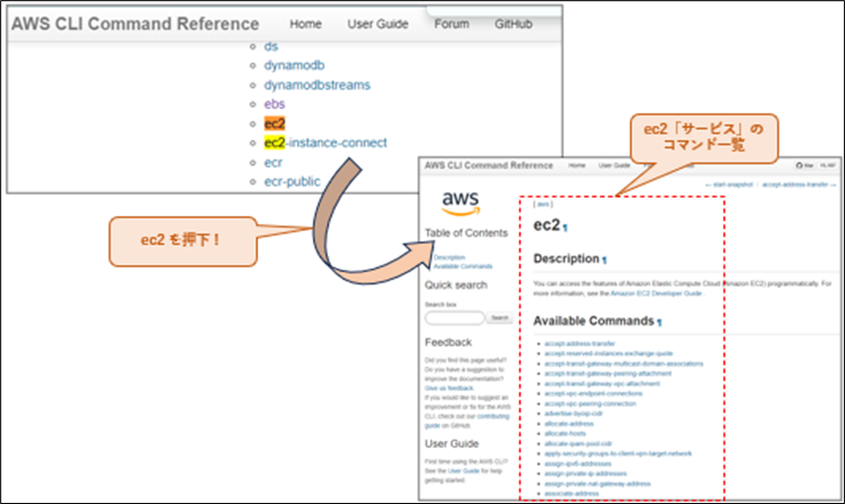This screenshot has height=504, width=845.
Task: Click the Quick search heading text
Action: [456, 285]
